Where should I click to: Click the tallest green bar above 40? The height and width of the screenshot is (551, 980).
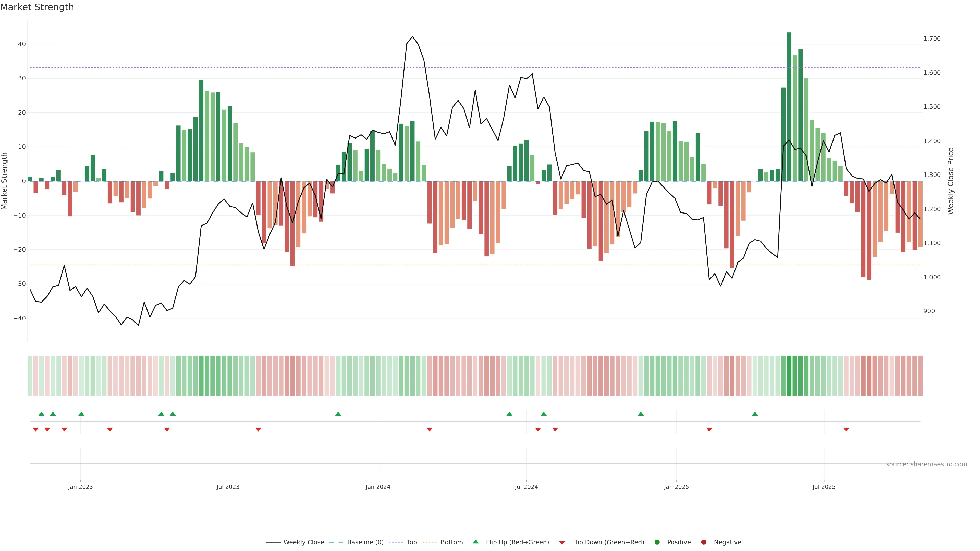coord(789,106)
